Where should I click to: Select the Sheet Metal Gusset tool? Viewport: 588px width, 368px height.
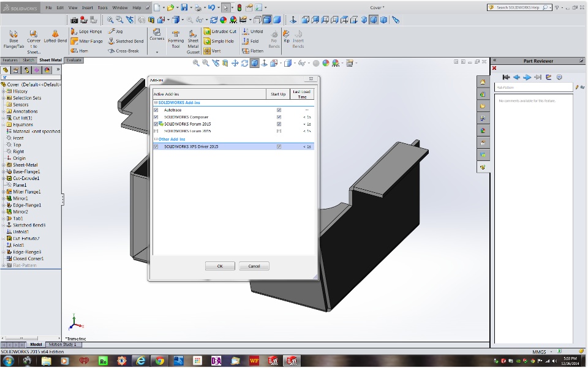coord(193,42)
